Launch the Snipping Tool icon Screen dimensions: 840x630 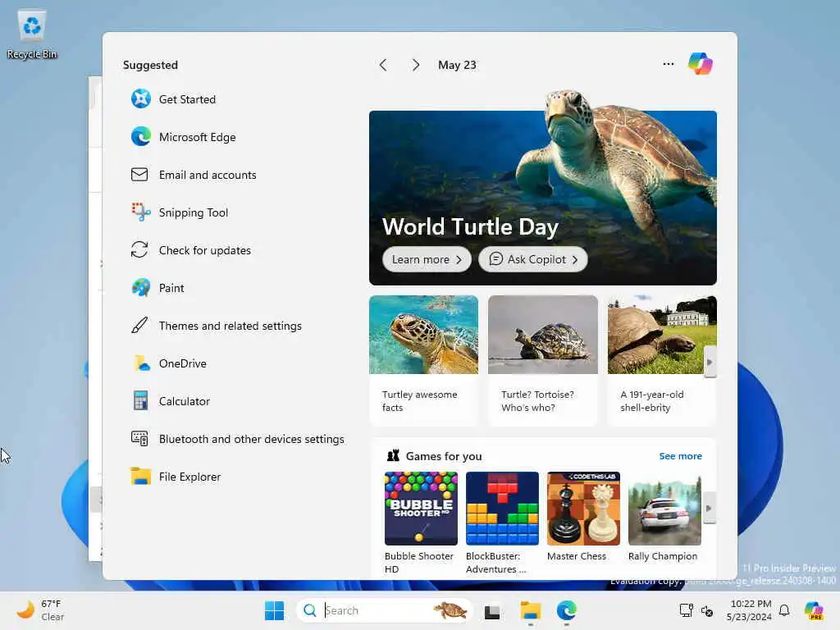(x=141, y=212)
